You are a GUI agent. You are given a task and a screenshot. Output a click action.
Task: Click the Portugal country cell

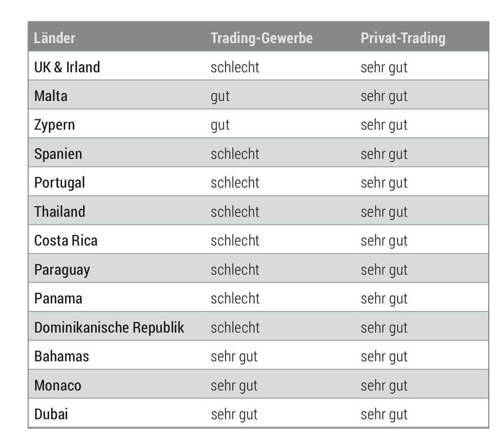click(x=60, y=183)
